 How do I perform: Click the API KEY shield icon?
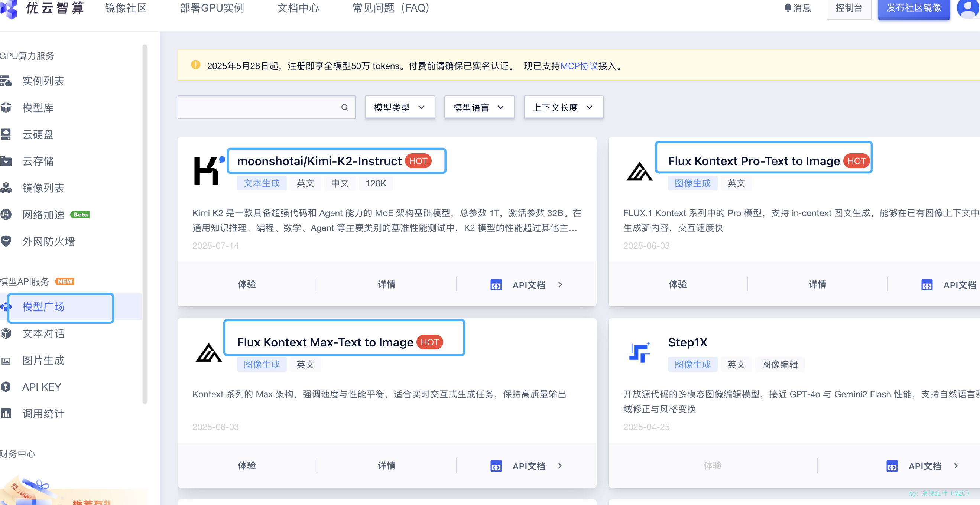click(6, 387)
